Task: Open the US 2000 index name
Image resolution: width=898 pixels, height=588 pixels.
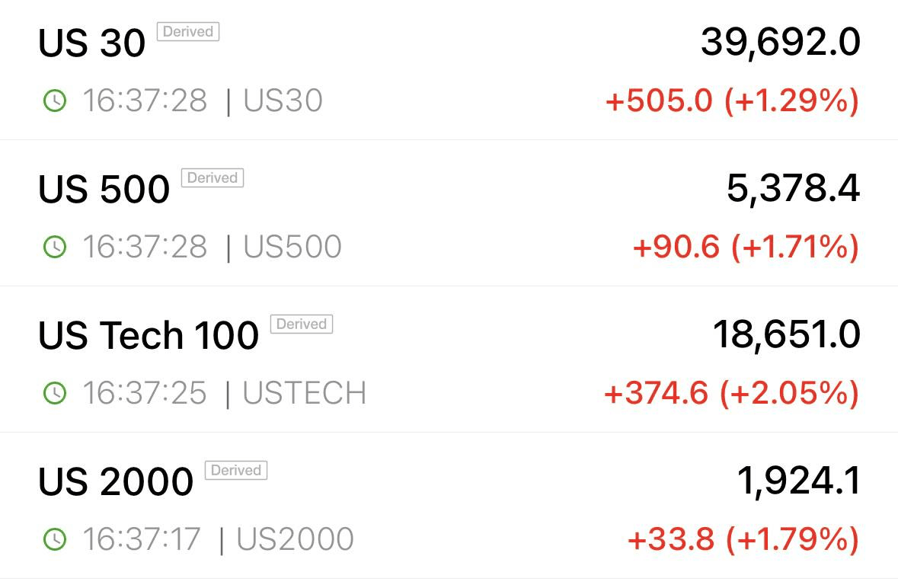Action: tap(116, 481)
